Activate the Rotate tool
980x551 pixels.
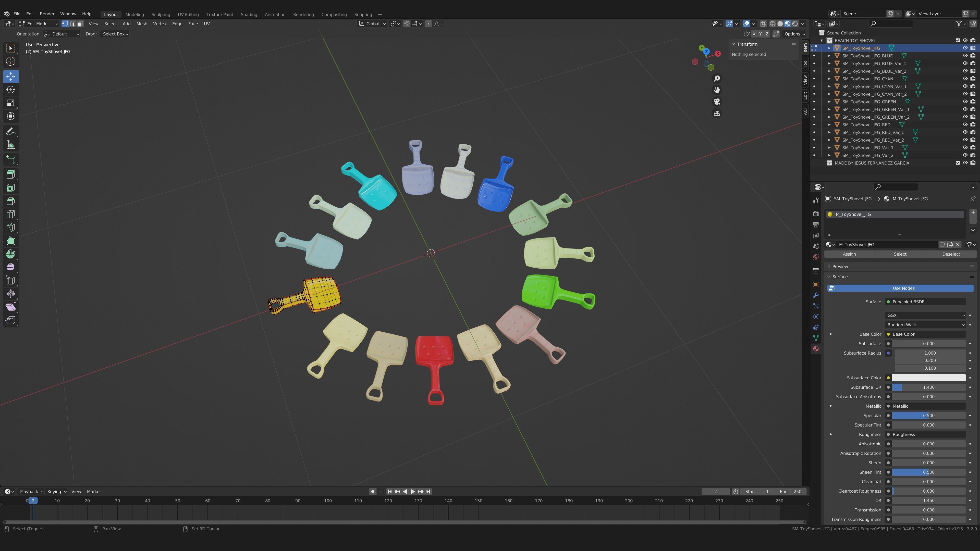click(x=11, y=90)
